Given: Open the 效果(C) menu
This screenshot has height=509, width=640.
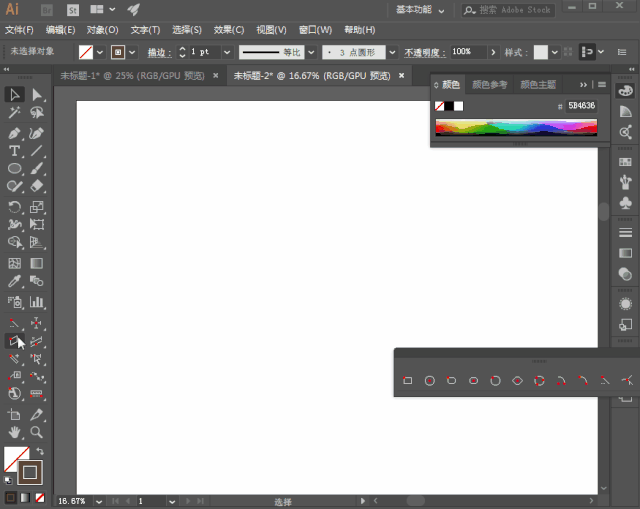Looking at the screenshot, I should (x=229, y=30).
